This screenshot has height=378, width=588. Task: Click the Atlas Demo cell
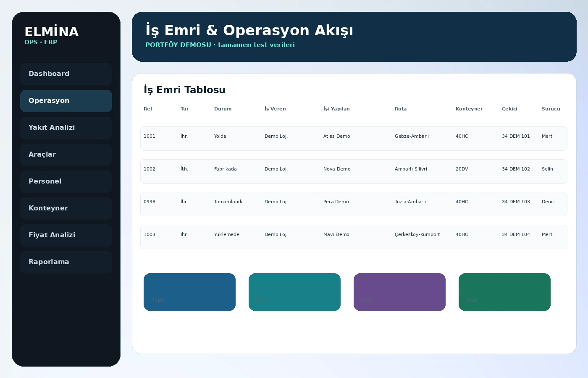tap(336, 136)
